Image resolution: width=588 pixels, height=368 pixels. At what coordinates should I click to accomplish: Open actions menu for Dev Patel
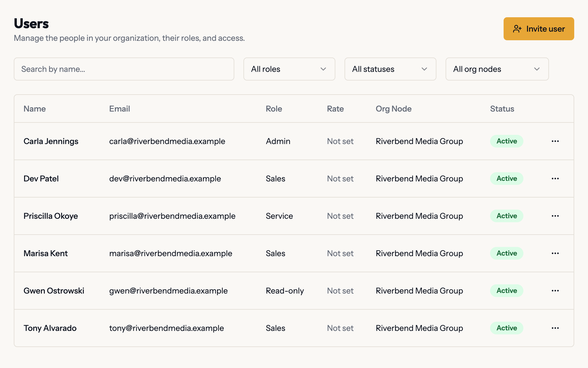tap(555, 179)
